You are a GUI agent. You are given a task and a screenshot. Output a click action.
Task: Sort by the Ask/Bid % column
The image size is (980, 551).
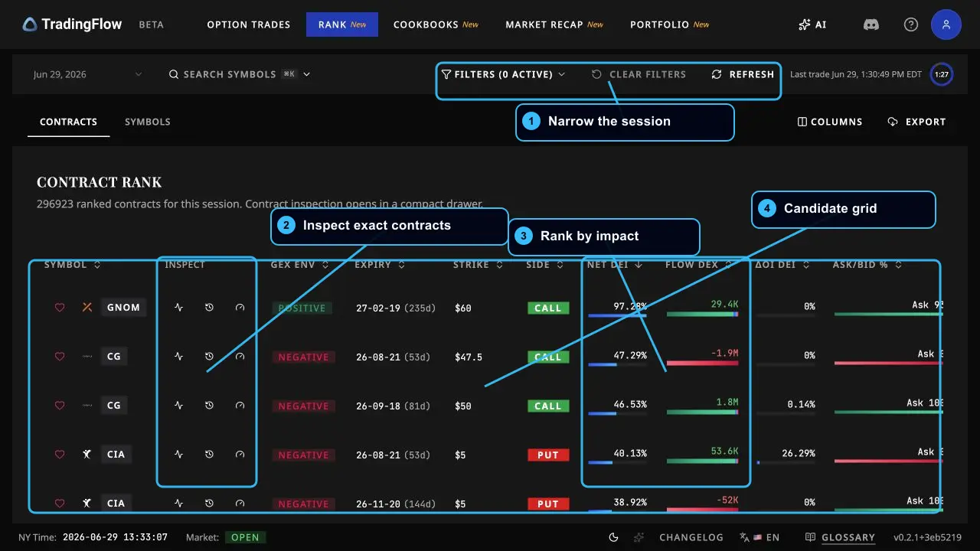(867, 265)
